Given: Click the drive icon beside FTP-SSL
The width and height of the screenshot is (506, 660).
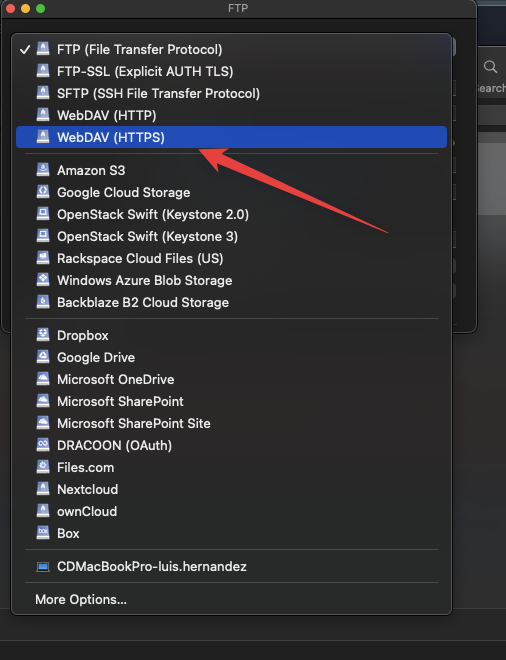Looking at the screenshot, I should click(43, 71).
